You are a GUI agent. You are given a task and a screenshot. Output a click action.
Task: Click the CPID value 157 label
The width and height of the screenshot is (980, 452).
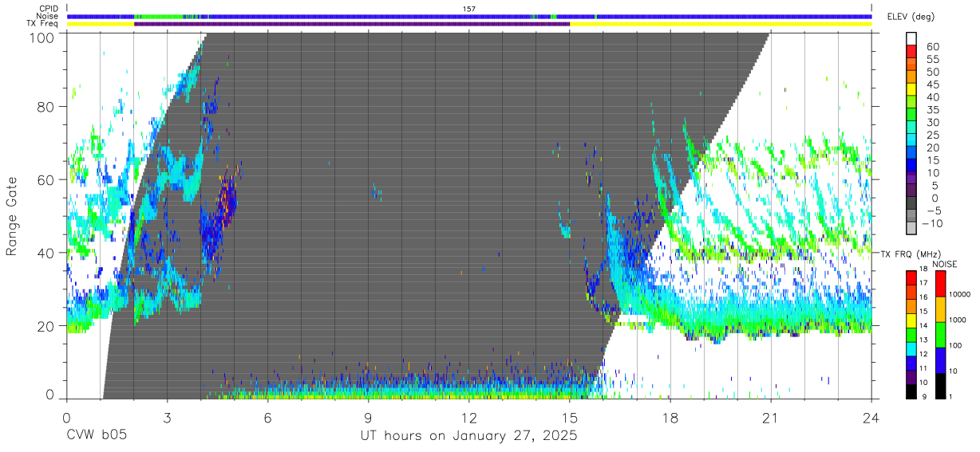(x=469, y=8)
